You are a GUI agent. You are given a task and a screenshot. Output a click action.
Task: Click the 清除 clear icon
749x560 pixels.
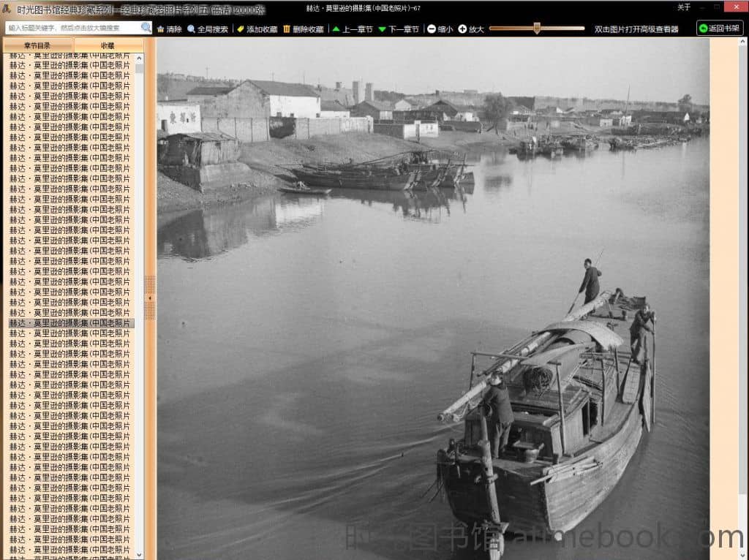point(169,29)
